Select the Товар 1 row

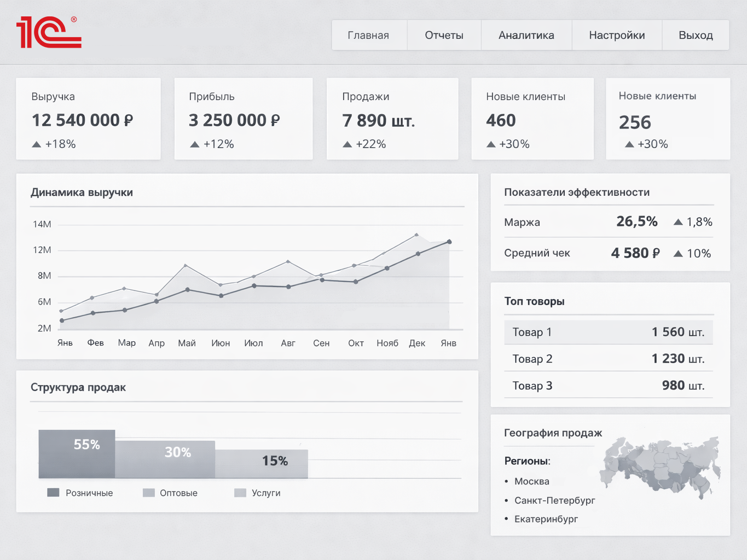tap(609, 332)
